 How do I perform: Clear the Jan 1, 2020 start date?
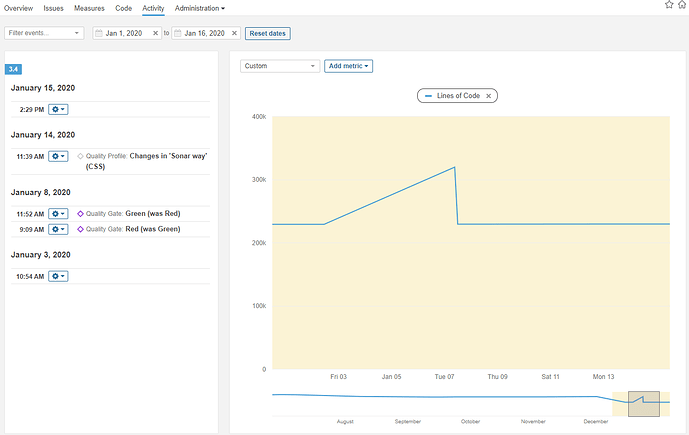tap(155, 33)
